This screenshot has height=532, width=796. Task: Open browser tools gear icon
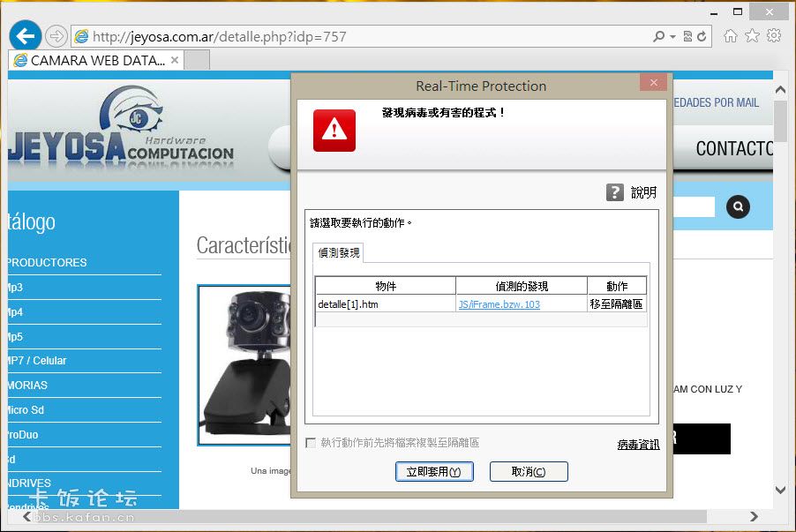pyautogui.click(x=774, y=35)
